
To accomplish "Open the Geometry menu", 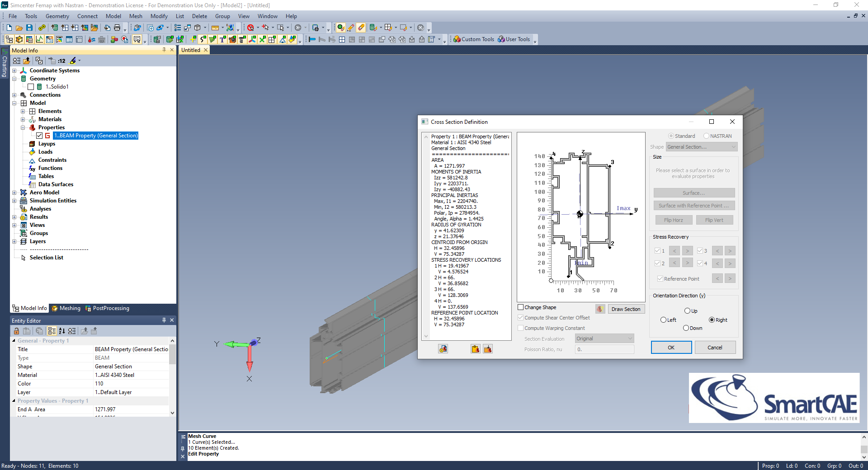I will pyautogui.click(x=57, y=16).
